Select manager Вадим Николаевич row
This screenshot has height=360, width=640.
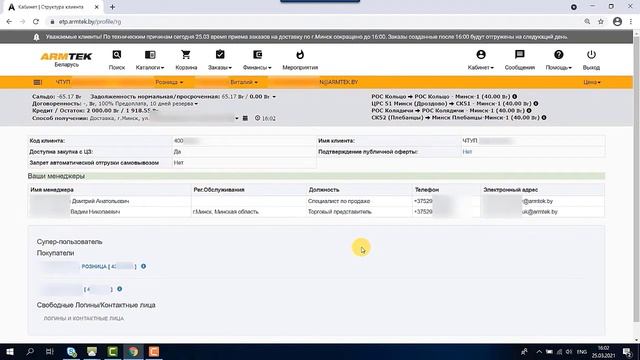click(x=316, y=212)
